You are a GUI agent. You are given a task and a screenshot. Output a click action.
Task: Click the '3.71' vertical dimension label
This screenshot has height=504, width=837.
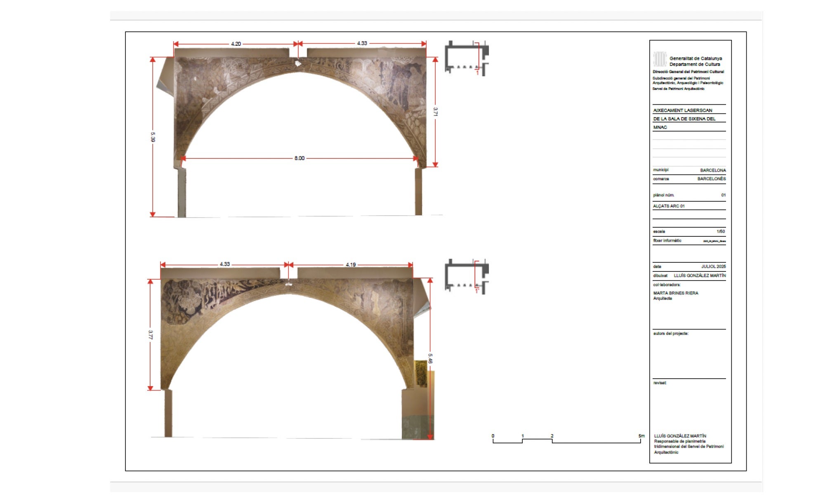click(x=435, y=112)
